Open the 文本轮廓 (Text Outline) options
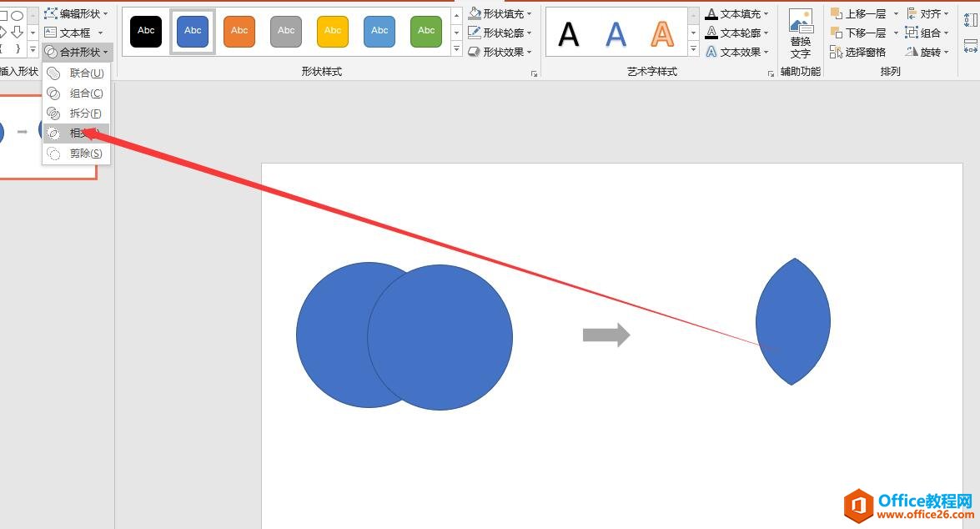 point(739,33)
